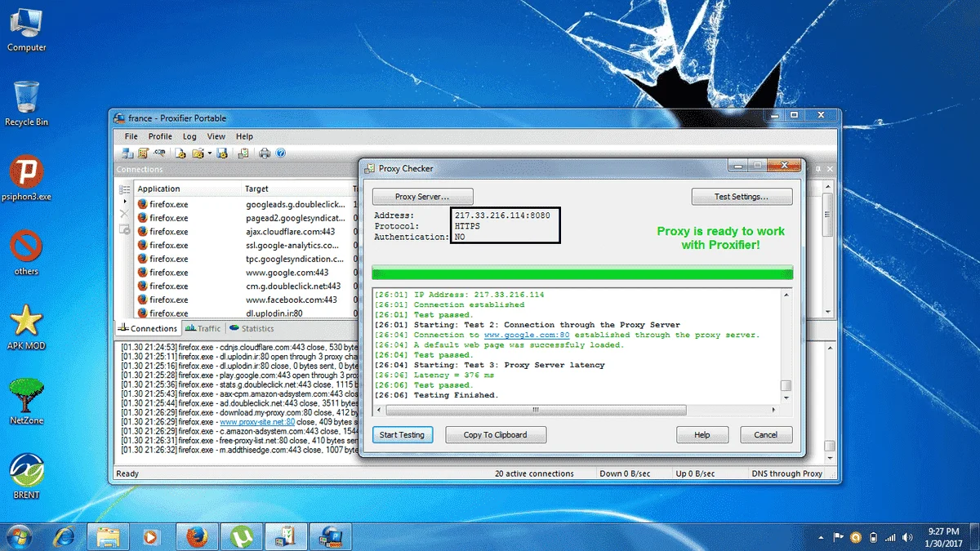980x551 pixels.
Task: Open the Help menu in Proxifier
Action: point(244,136)
